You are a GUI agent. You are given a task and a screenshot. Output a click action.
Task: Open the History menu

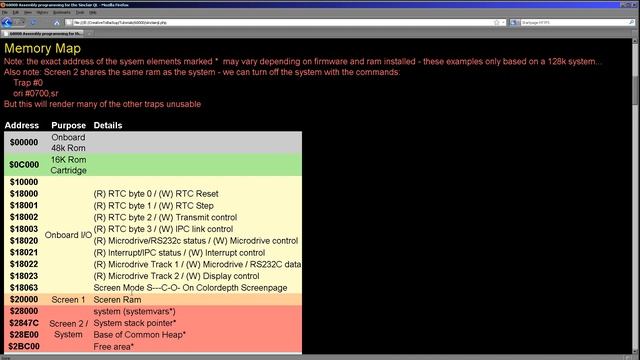tap(42, 12)
